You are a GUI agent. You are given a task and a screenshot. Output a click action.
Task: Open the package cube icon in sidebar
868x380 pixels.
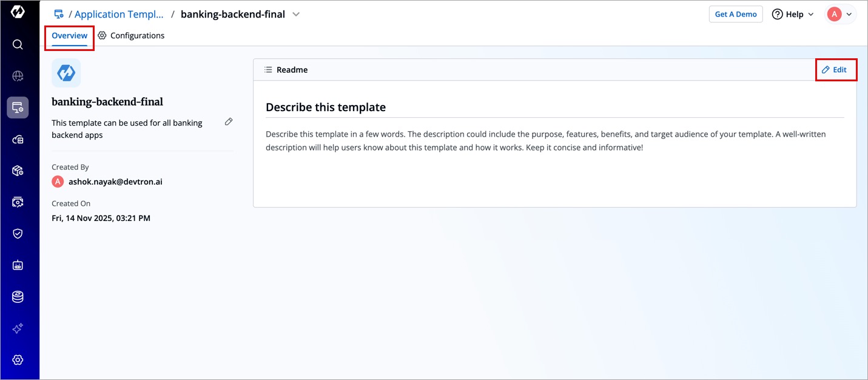[18, 171]
